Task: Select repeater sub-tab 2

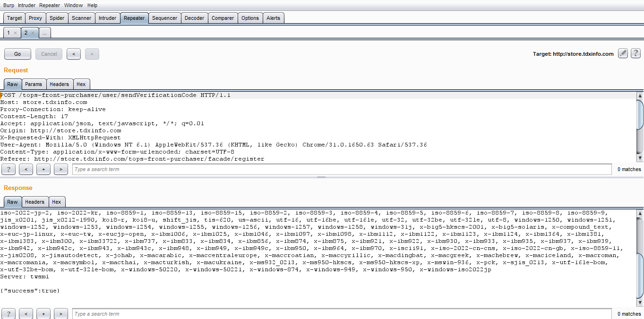Action: tap(26, 33)
